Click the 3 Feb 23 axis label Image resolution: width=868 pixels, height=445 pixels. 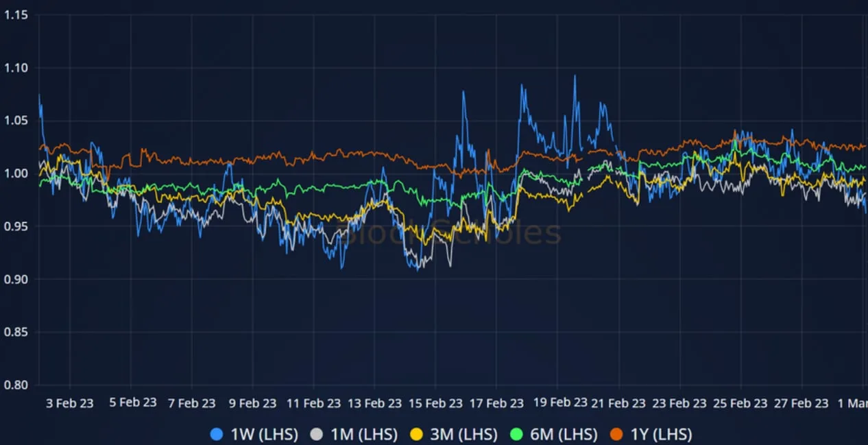pos(69,403)
